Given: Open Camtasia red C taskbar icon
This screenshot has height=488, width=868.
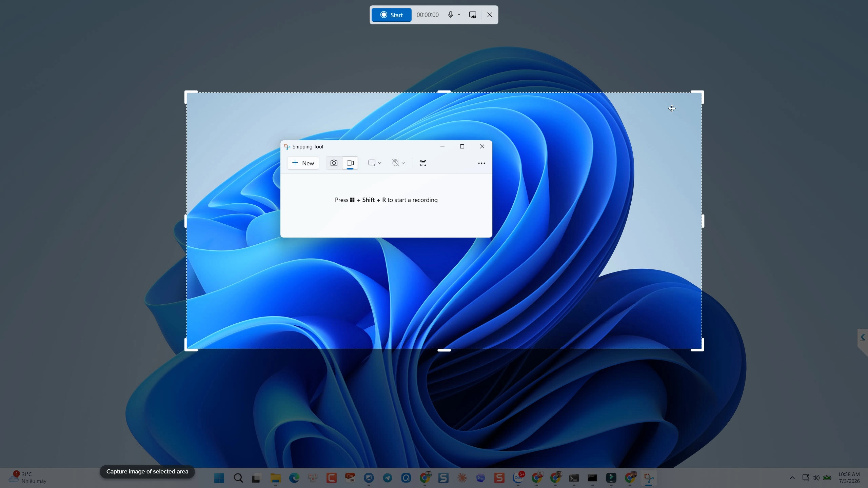Looking at the screenshot, I should [331, 478].
